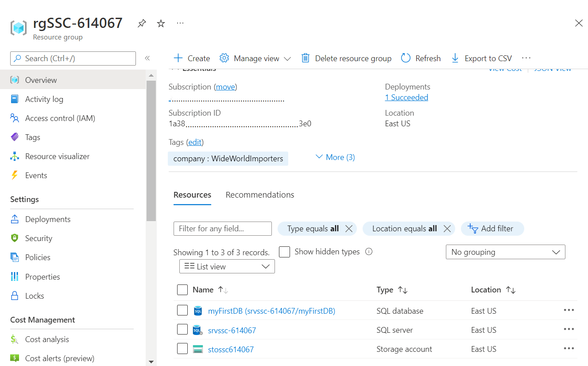Open Access control (IAM) menu item
Viewport: 588px width, 366px height.
(60, 118)
